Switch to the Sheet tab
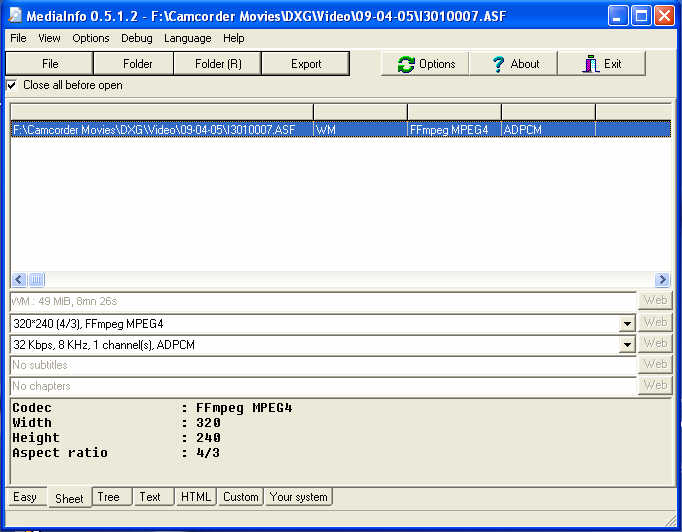682x532 pixels. click(x=69, y=498)
